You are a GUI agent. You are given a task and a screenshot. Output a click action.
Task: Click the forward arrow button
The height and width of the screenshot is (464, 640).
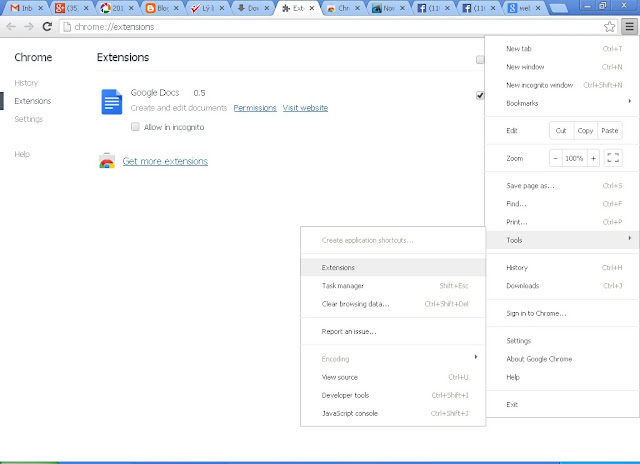click(29, 27)
